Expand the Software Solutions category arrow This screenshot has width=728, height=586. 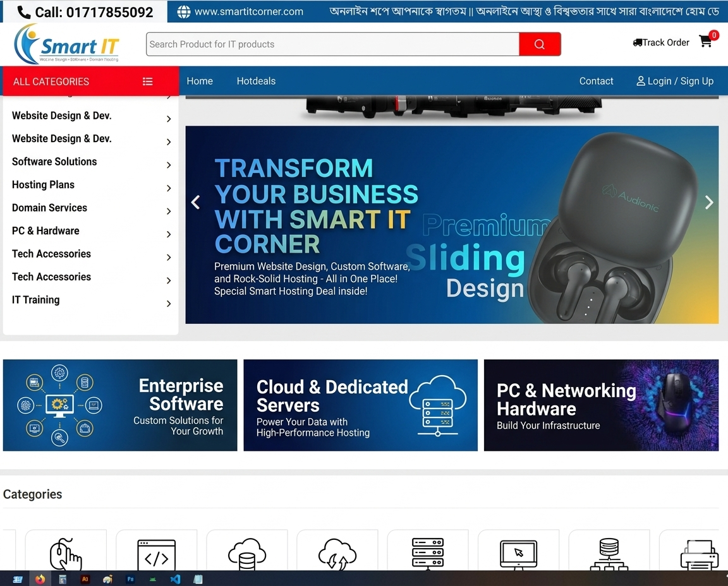click(x=169, y=165)
